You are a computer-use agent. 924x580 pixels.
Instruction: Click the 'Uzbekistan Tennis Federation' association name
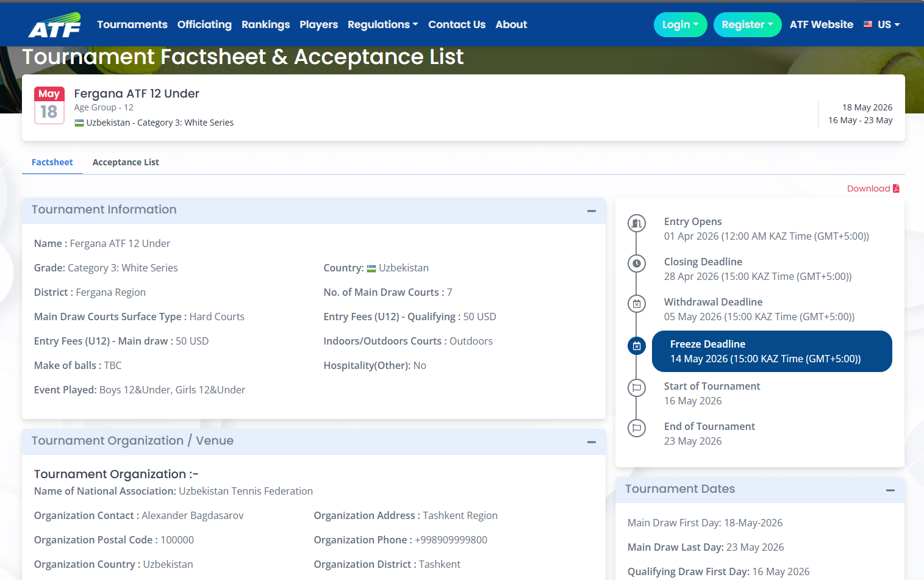coord(246,491)
